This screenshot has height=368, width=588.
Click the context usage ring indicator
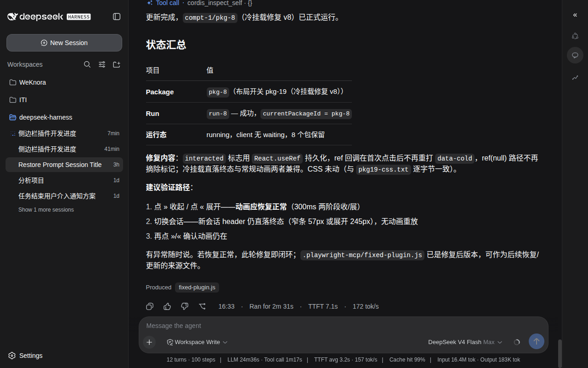(517, 342)
